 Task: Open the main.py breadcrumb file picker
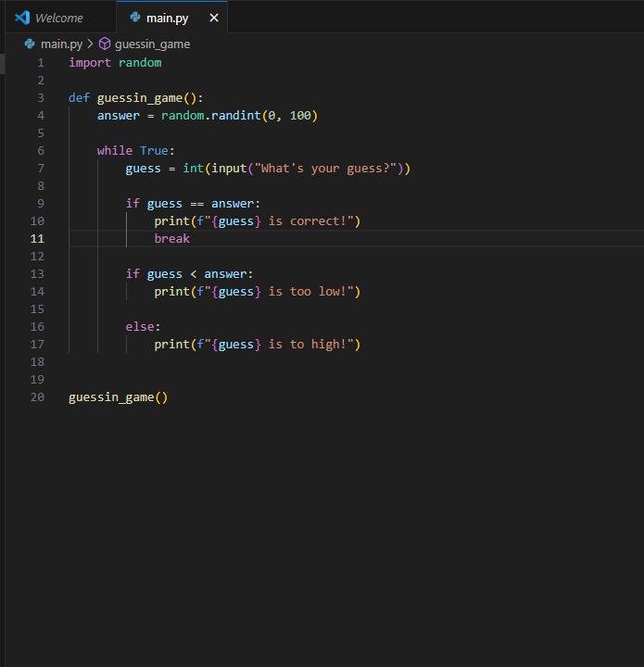tap(61, 44)
